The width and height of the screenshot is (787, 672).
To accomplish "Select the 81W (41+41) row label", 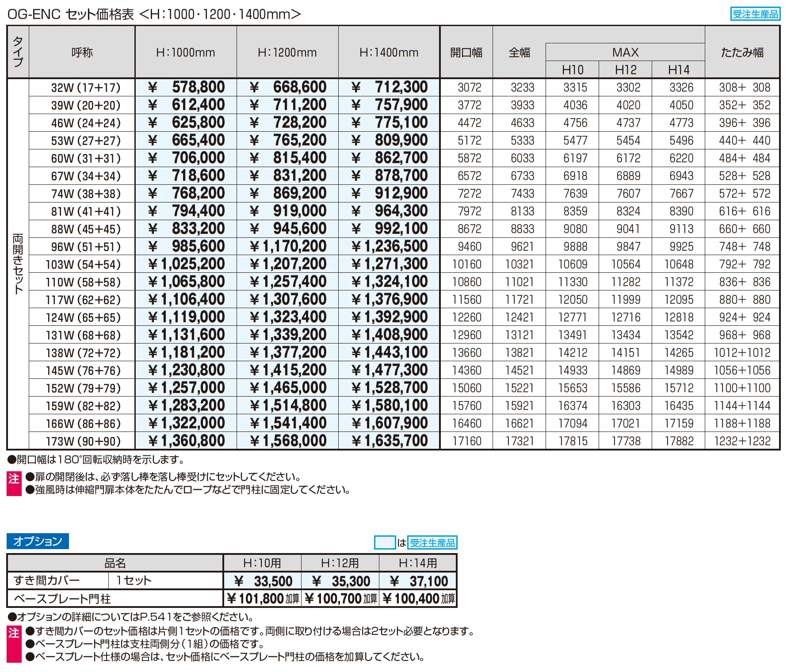I will coord(86,211).
